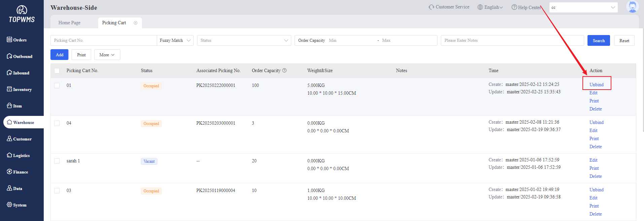644x221 pixels.
Task: Click the Picking Cart No. input field
Action: tap(103, 40)
